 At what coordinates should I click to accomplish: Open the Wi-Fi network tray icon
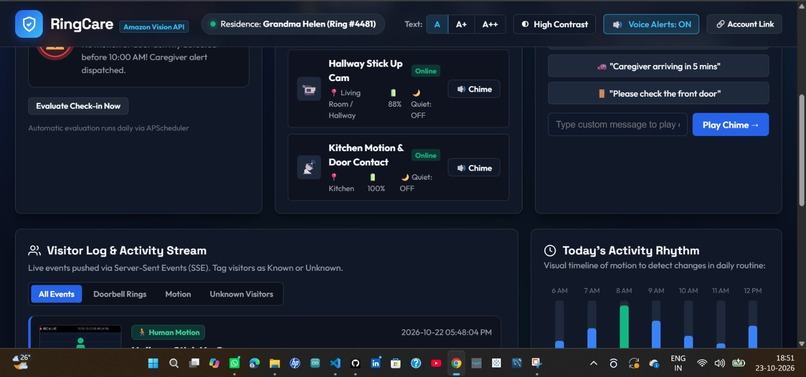tap(702, 363)
